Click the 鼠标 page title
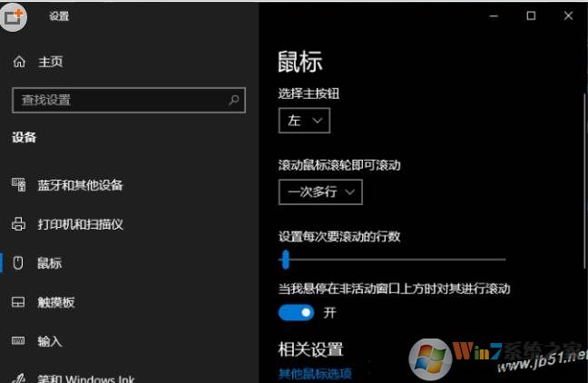Image resolution: width=588 pixels, height=383 pixels. coord(300,62)
